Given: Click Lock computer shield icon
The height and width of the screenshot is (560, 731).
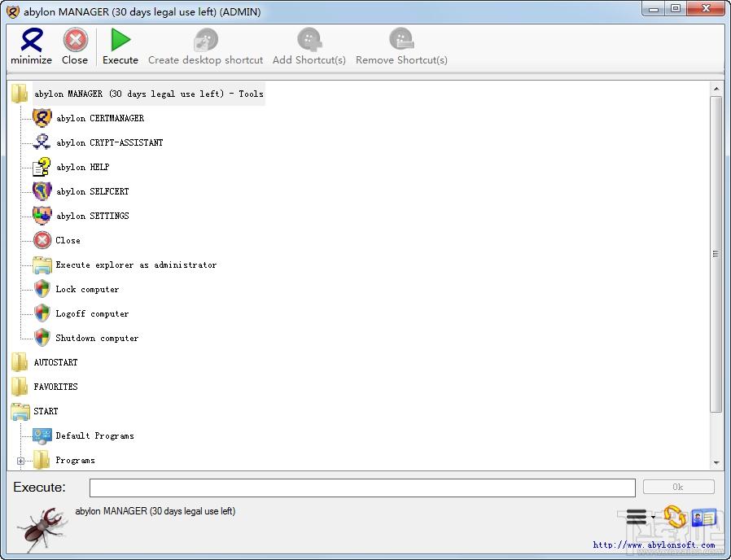Looking at the screenshot, I should click(x=42, y=289).
